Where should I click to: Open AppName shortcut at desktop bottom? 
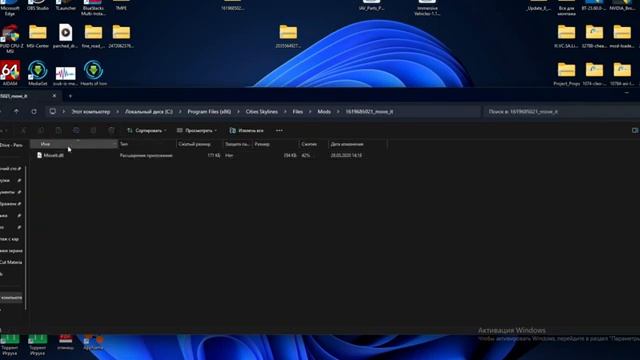[93, 343]
